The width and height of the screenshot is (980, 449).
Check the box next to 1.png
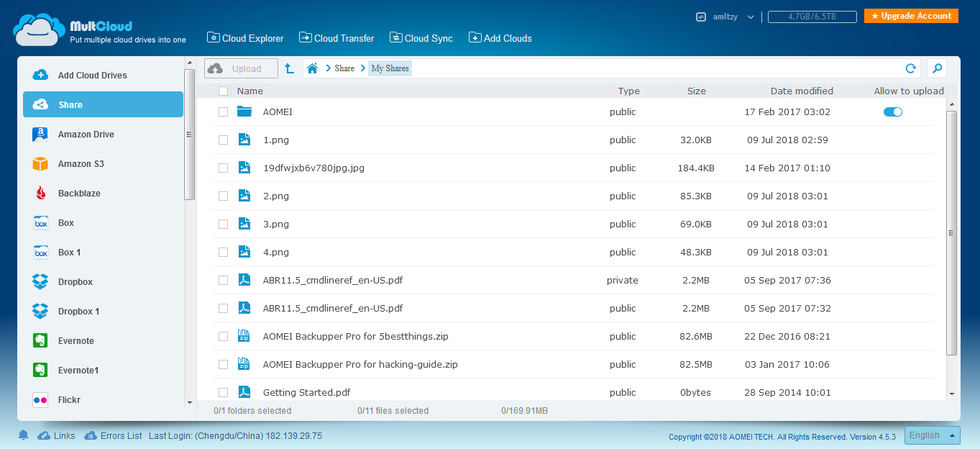(224, 140)
